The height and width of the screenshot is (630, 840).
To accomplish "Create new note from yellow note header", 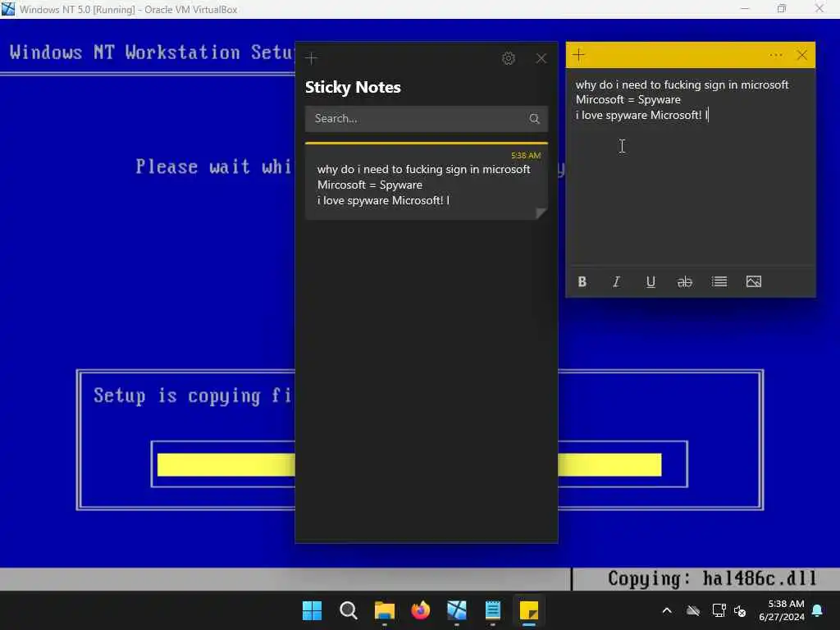I will point(578,55).
